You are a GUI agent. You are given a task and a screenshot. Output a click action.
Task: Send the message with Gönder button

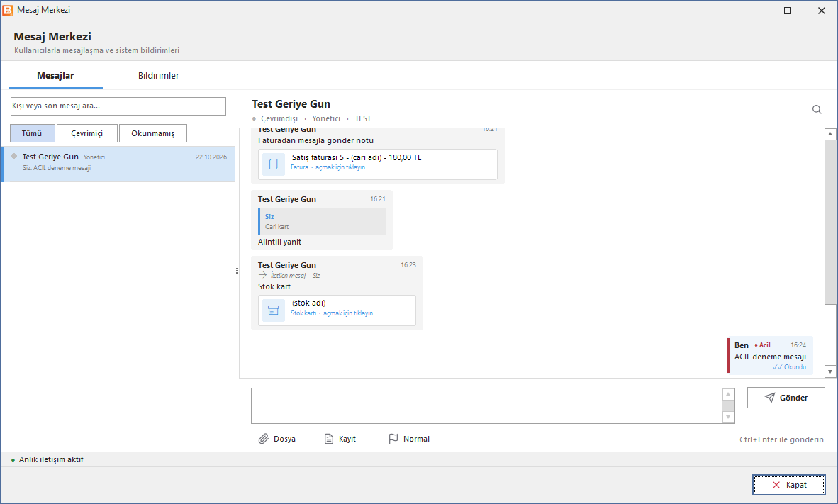click(786, 398)
